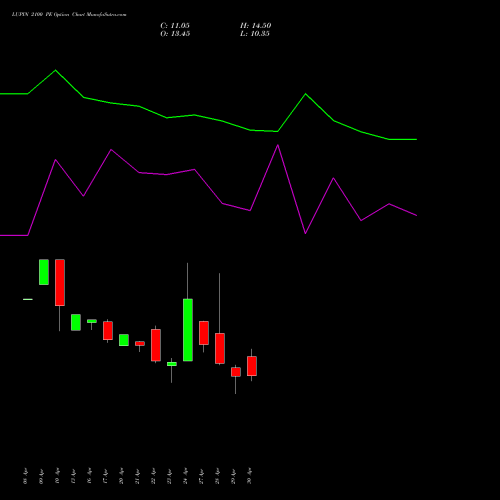Click the 22 Apr date label

point(154,476)
